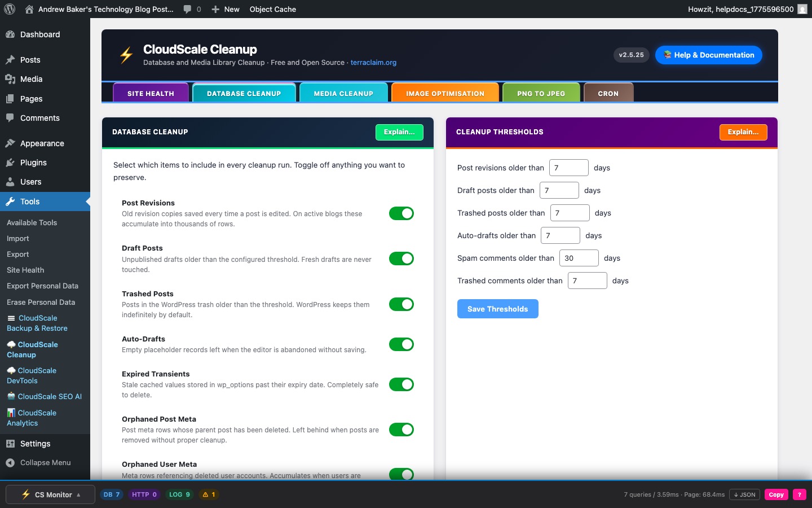Click the WordPress logo icon

click(x=10, y=9)
